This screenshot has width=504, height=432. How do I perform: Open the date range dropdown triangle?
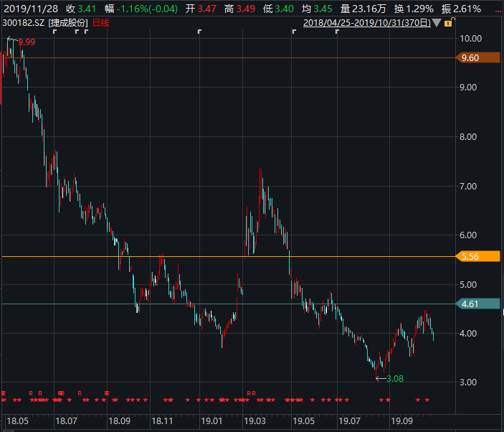coord(437,23)
